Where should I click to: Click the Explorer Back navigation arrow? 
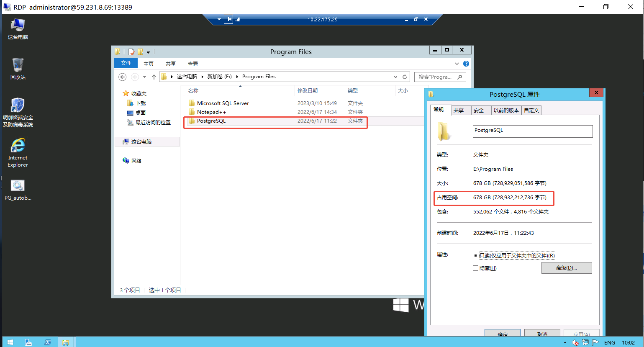click(x=122, y=77)
